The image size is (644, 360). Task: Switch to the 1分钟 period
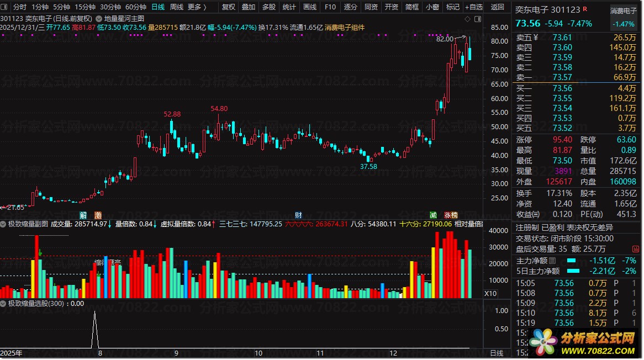click(40, 7)
